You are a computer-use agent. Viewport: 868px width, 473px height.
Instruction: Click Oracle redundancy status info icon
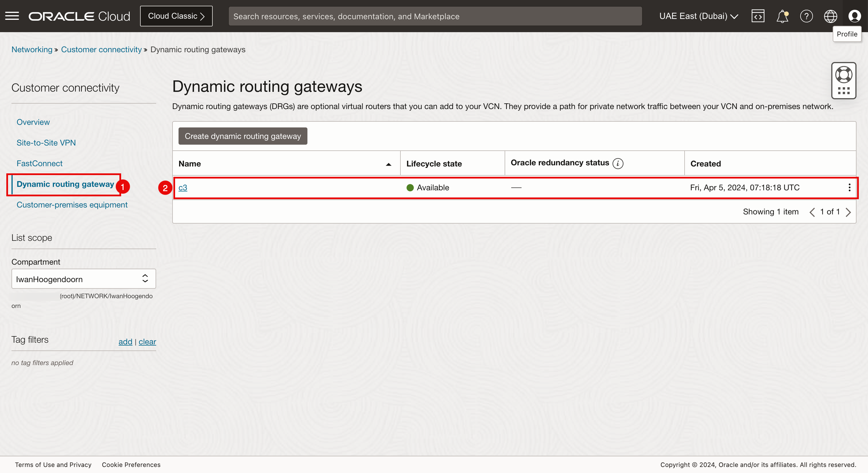coord(618,163)
